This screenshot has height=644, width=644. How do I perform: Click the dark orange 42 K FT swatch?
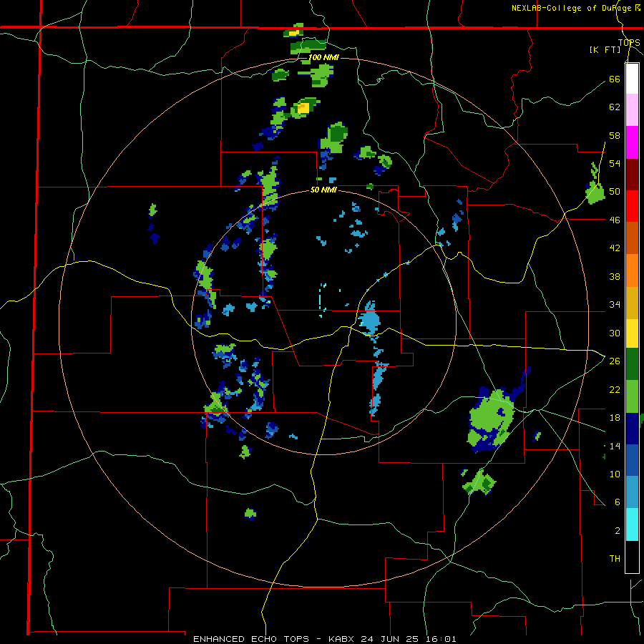pos(632,238)
